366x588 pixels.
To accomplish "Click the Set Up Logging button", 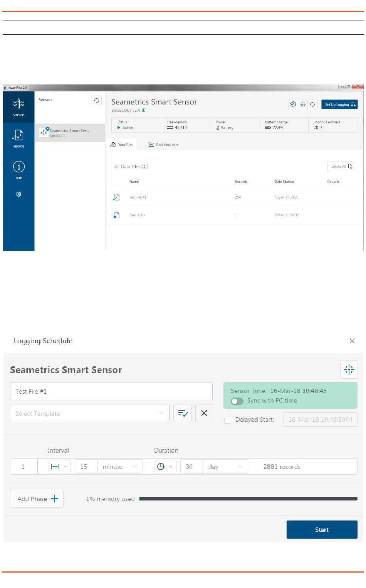I will [x=339, y=104].
